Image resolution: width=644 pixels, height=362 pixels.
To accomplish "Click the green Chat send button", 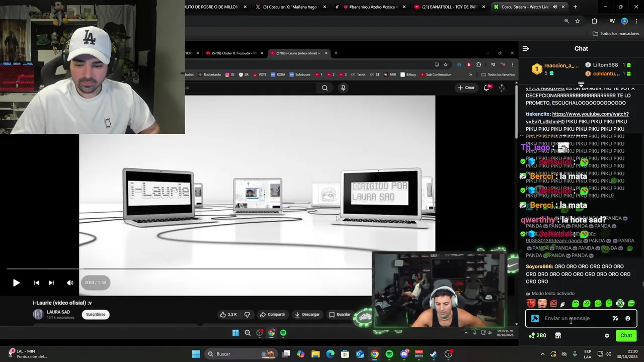I will coord(626,335).
